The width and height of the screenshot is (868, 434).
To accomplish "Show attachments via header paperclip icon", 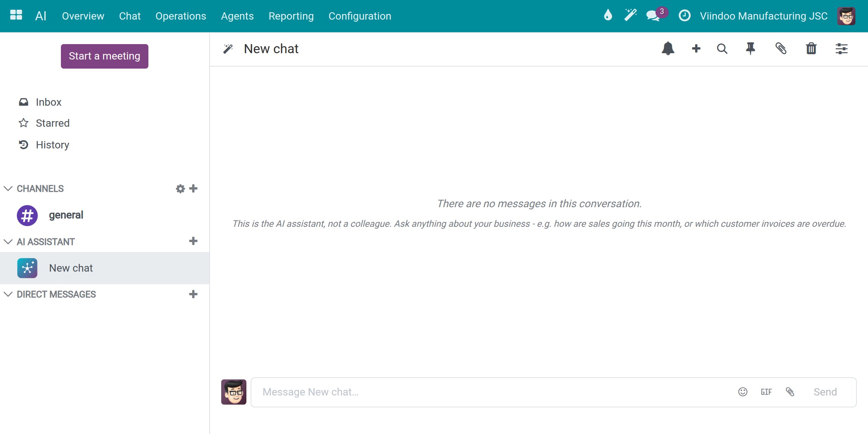I will pos(781,49).
